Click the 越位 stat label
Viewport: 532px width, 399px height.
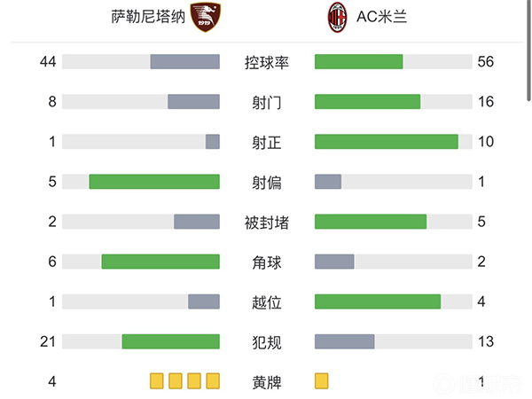(267, 302)
